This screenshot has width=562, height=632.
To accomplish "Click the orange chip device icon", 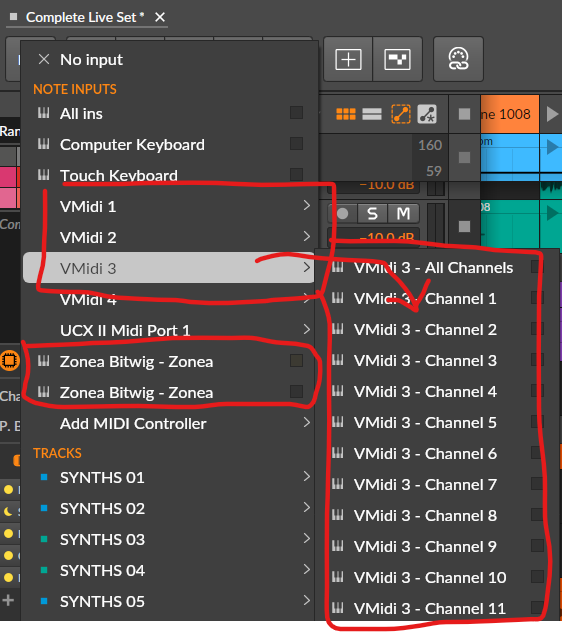I will 10,360.
